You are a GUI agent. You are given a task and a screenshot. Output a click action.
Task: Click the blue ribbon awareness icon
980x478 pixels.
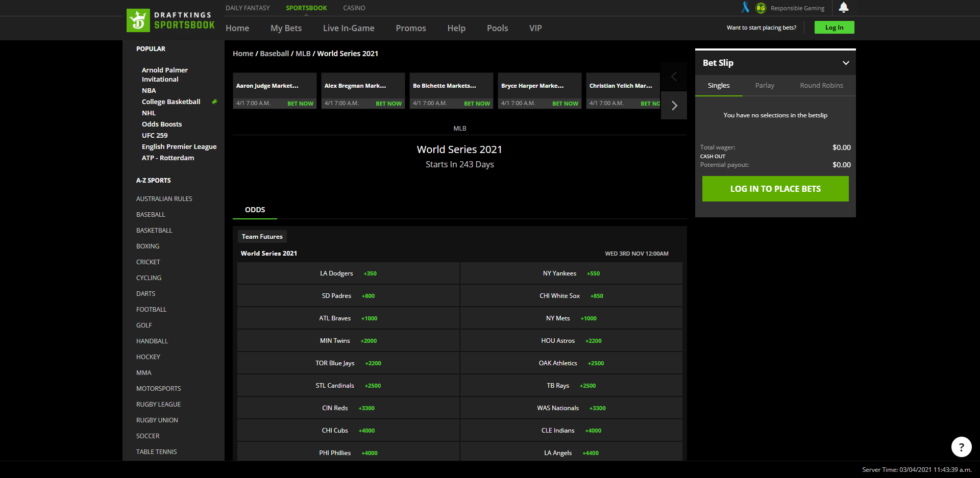745,8
